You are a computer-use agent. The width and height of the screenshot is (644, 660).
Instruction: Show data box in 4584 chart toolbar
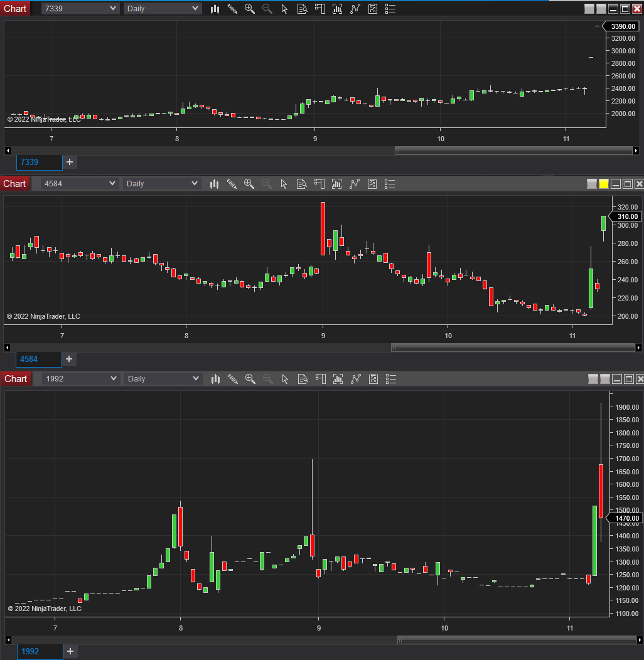(x=301, y=184)
